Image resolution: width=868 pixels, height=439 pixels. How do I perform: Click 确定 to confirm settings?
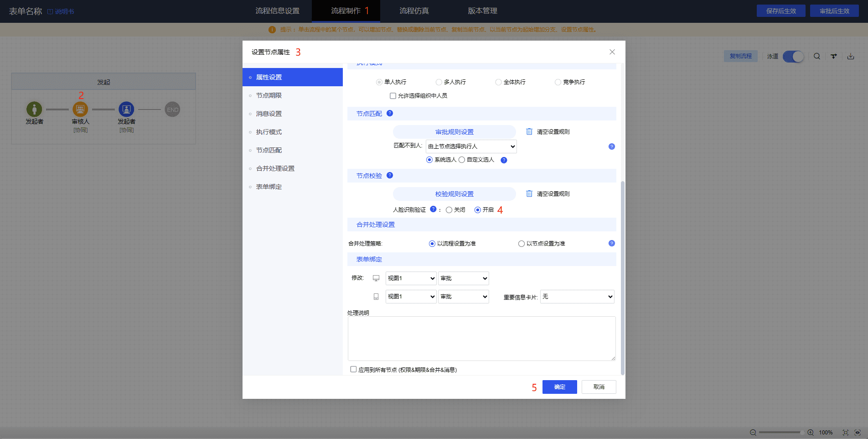(x=560, y=387)
